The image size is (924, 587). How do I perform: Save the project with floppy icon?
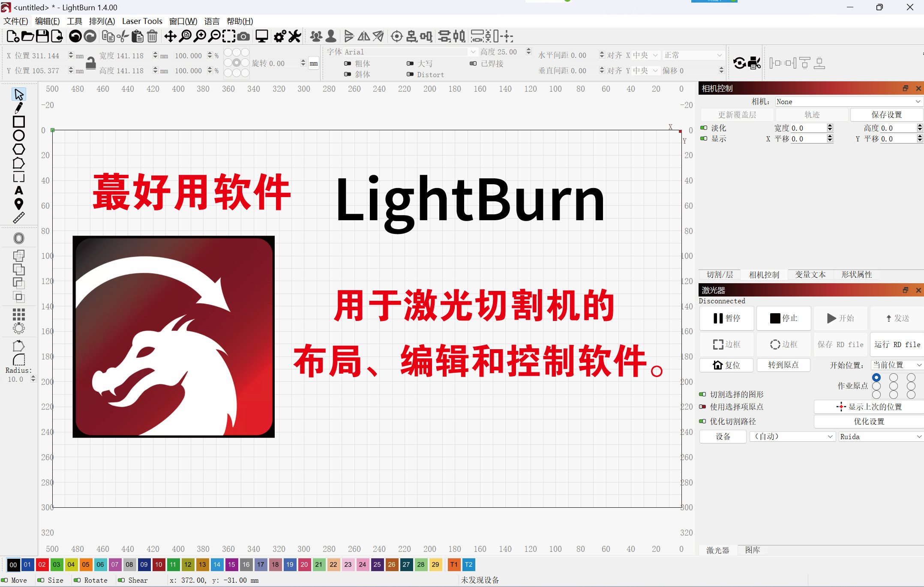click(x=42, y=36)
